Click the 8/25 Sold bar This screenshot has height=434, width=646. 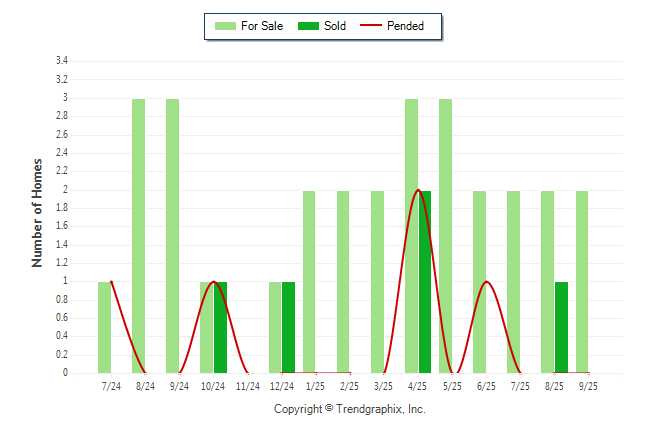pos(562,327)
